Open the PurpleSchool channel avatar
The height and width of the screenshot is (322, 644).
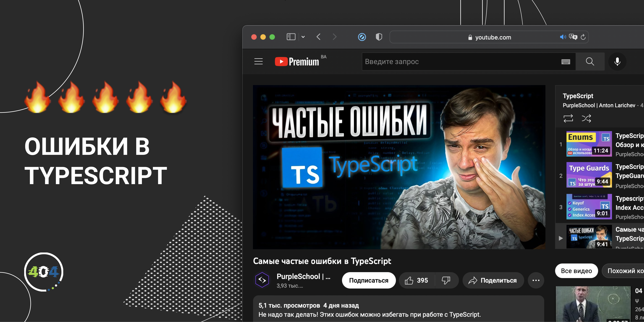[x=262, y=280]
